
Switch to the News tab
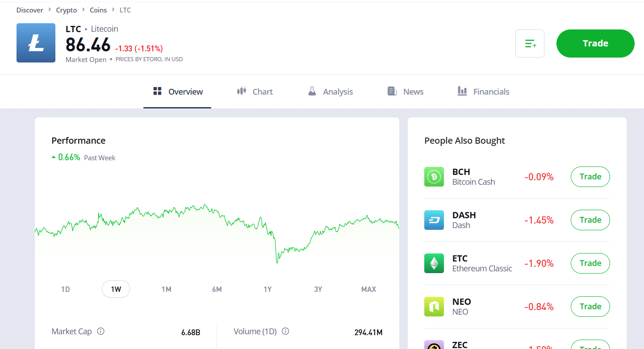tap(406, 91)
